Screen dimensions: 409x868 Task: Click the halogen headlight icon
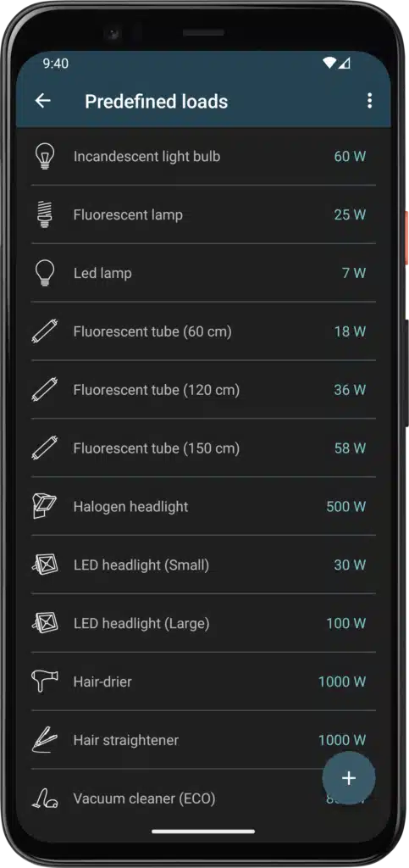[44, 507]
